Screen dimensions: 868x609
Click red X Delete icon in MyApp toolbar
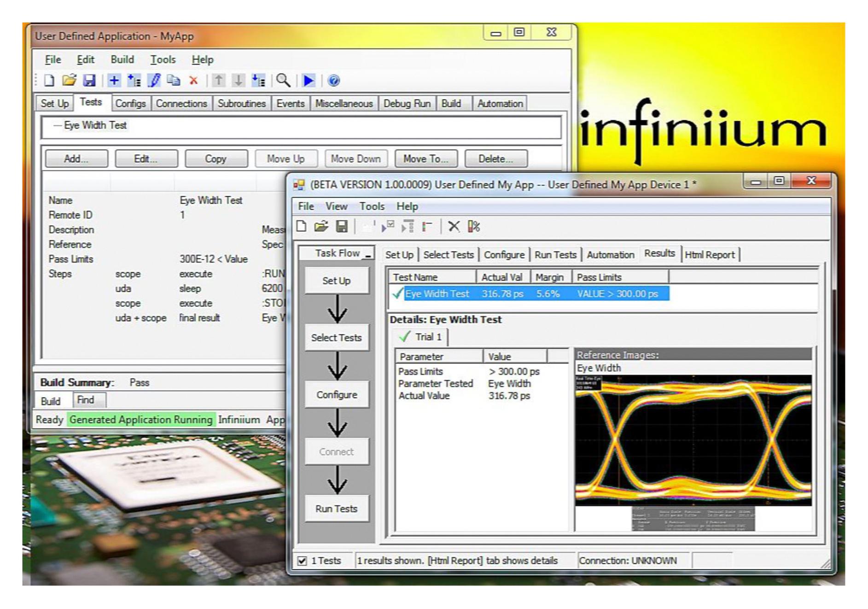(x=193, y=81)
